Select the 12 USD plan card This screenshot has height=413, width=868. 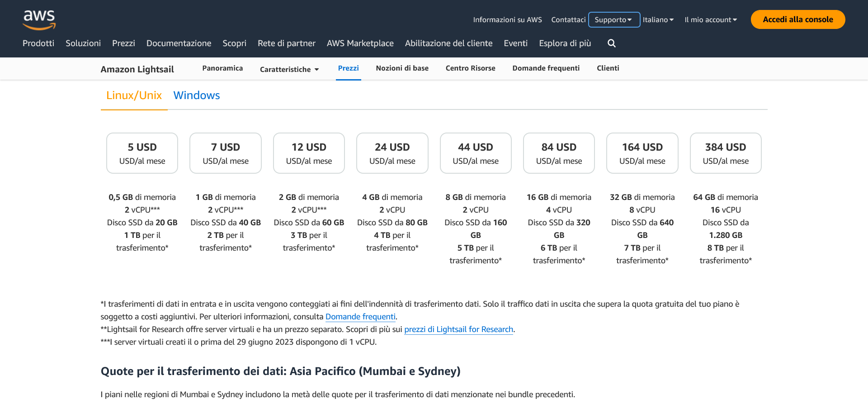(x=309, y=153)
